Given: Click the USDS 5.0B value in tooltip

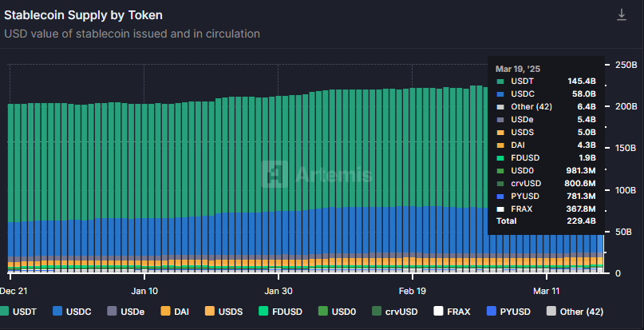Looking at the screenshot, I should click(x=587, y=133).
